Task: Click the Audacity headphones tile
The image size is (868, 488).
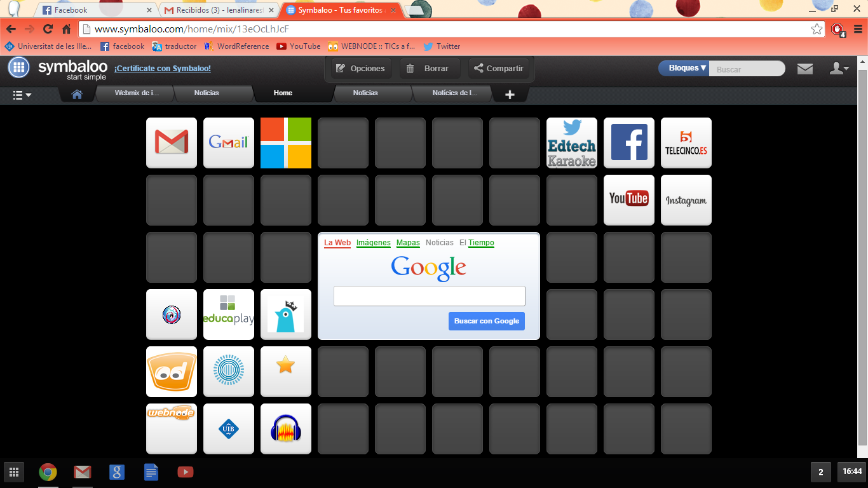Action: click(x=285, y=429)
